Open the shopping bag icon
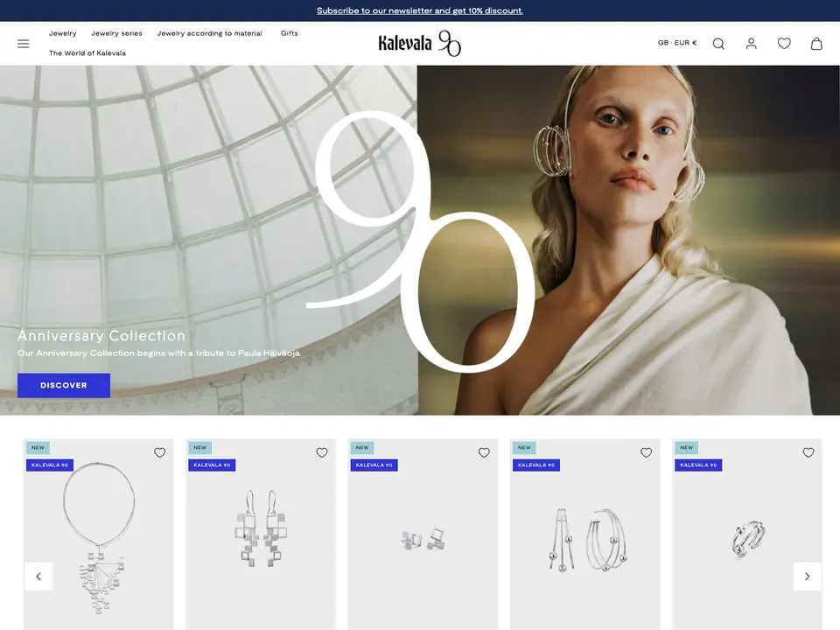 click(x=816, y=44)
